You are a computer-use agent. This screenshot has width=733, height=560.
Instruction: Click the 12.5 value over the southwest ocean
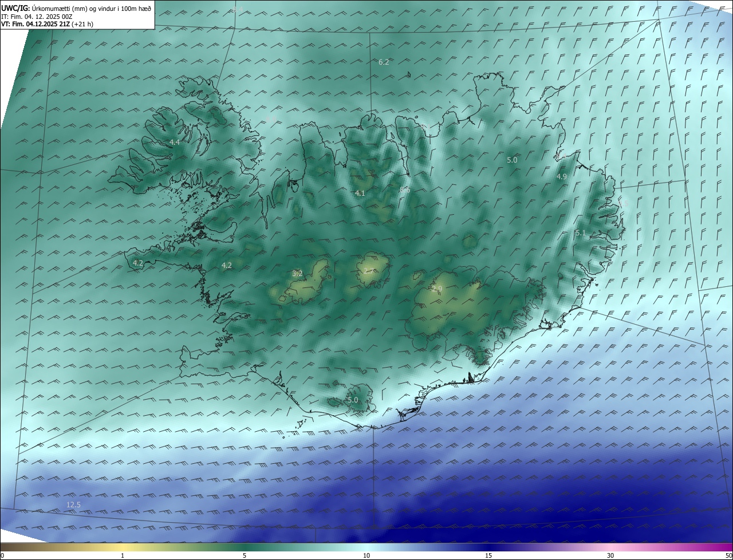click(x=73, y=504)
